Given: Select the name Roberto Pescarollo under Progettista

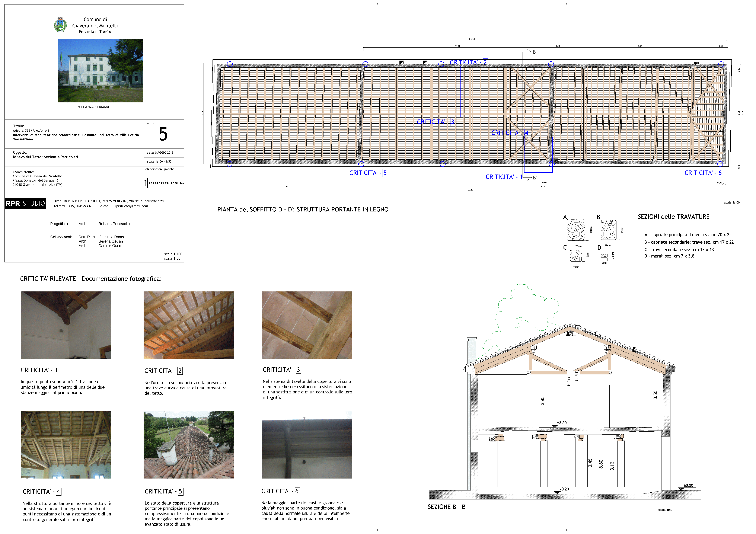Looking at the screenshot, I should [114, 224].
